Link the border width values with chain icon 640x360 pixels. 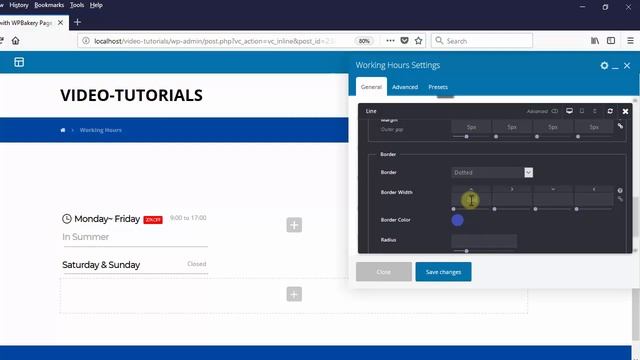pyautogui.click(x=620, y=199)
